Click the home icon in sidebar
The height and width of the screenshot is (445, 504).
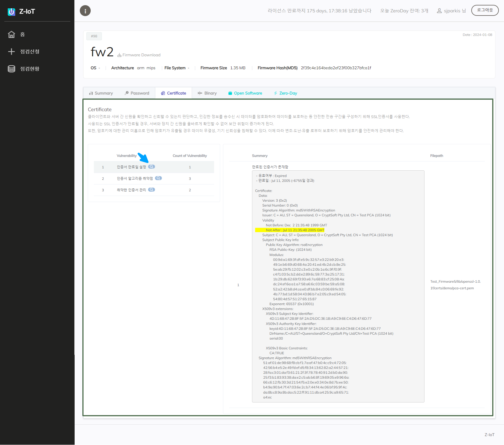click(x=11, y=34)
